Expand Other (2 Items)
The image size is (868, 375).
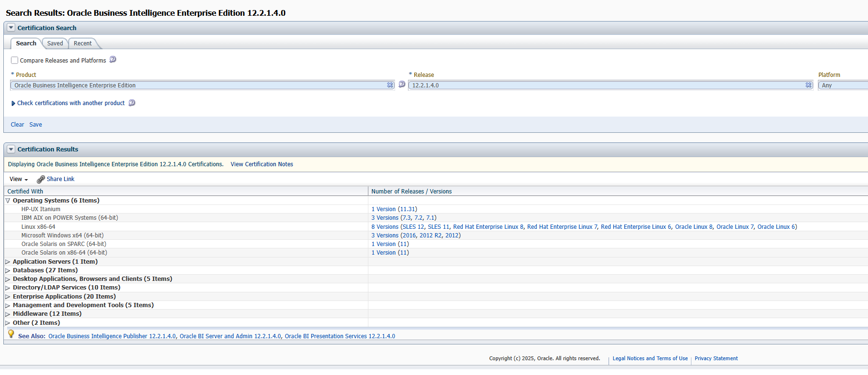coord(8,323)
